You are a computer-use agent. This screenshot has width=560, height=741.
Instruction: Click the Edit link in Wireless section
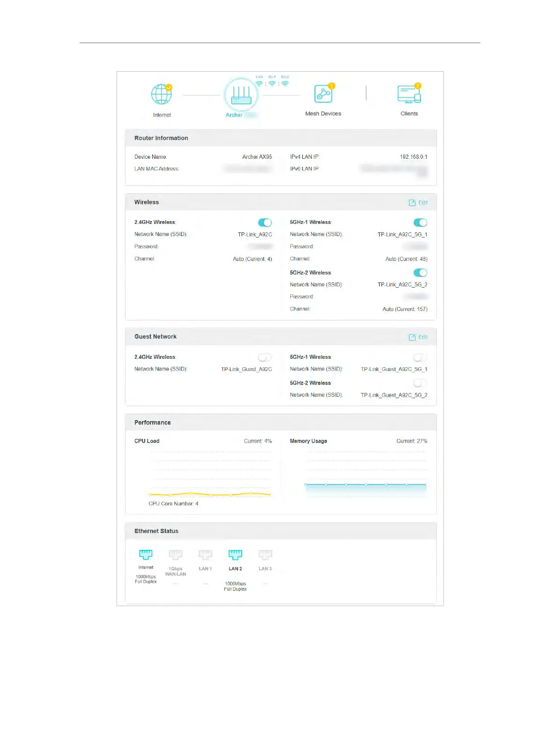pyautogui.click(x=423, y=203)
